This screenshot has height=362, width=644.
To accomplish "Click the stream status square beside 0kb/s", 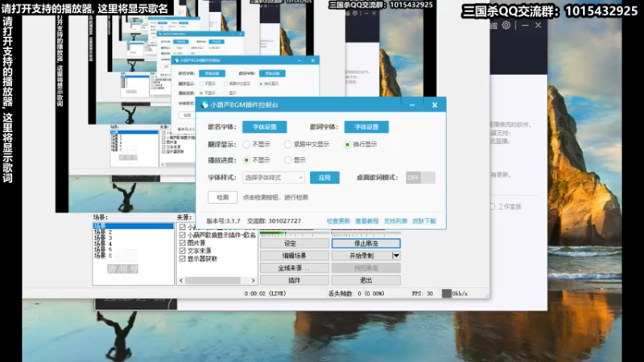I will pos(447,294).
